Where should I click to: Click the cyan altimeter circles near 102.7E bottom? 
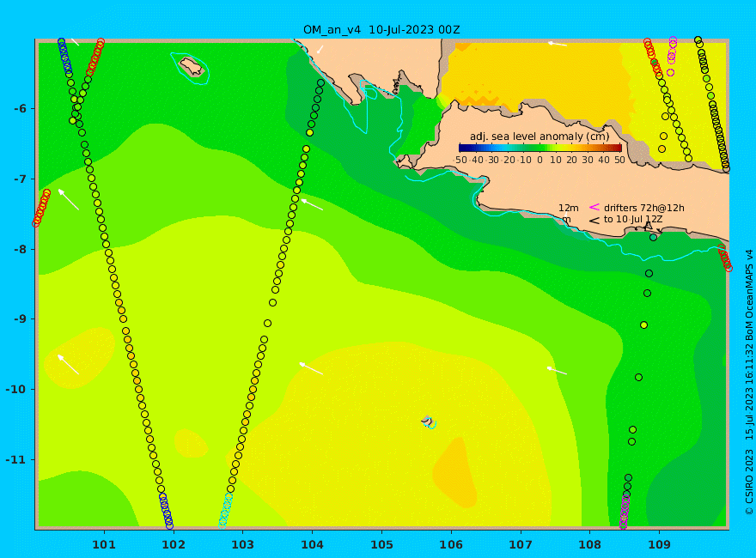[225, 512]
